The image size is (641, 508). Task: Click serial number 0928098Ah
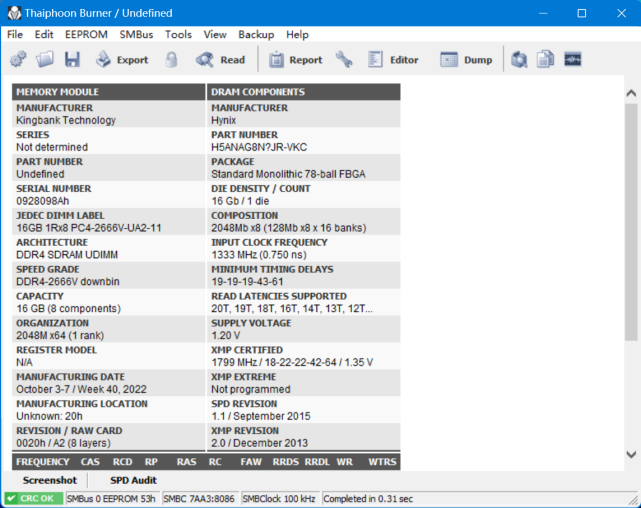[43, 201]
